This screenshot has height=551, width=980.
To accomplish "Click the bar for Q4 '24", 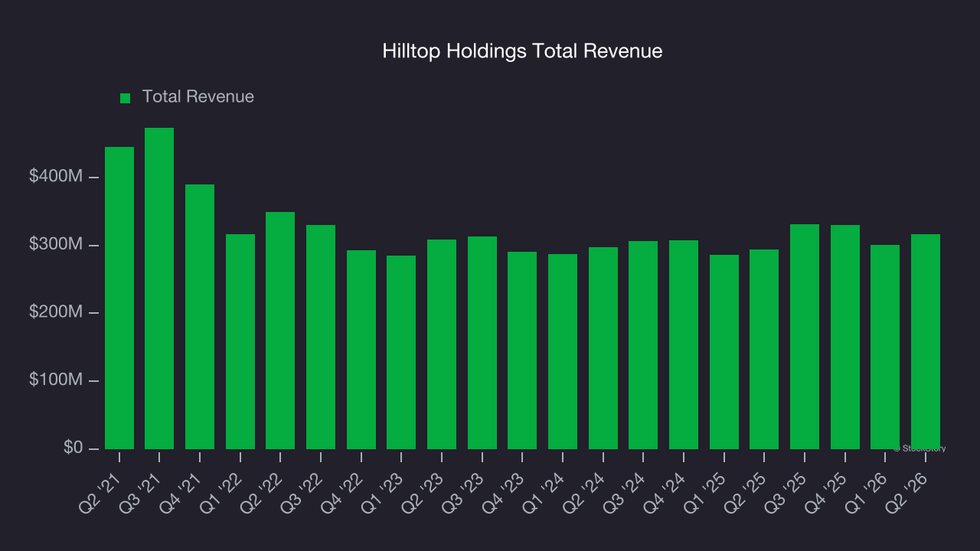I will tap(684, 344).
